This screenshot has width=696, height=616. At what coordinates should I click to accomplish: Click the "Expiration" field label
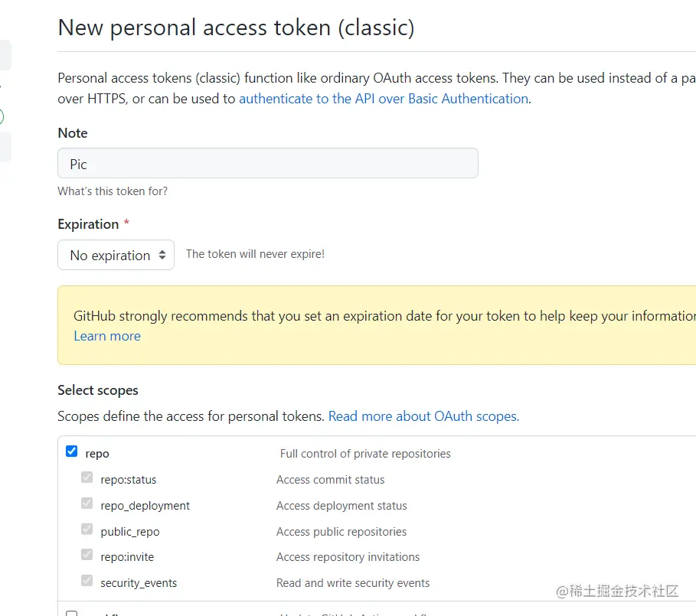coord(88,224)
